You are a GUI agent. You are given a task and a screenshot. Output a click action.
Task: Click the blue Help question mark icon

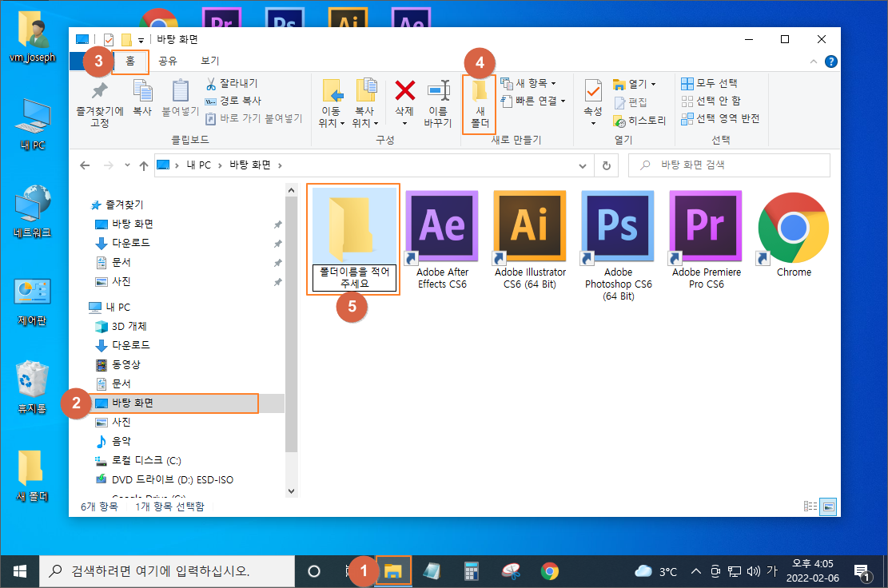click(x=830, y=62)
